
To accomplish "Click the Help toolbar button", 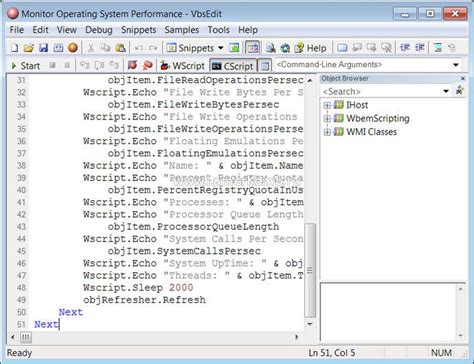I will (x=310, y=48).
